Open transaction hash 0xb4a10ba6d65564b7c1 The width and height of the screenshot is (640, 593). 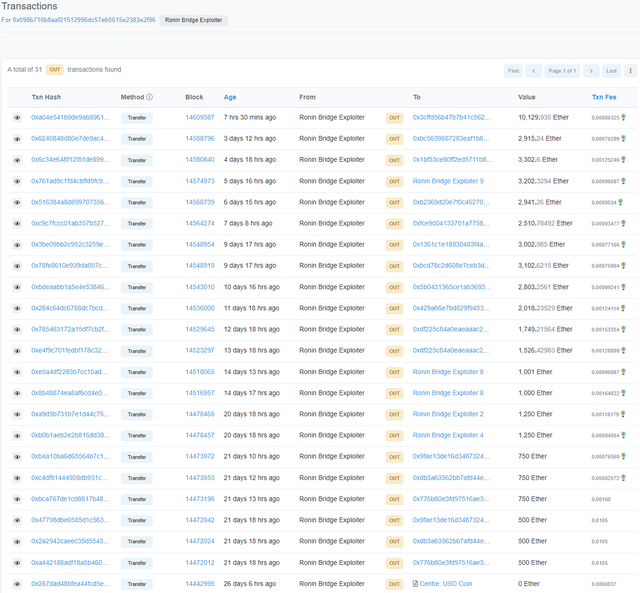point(70,457)
